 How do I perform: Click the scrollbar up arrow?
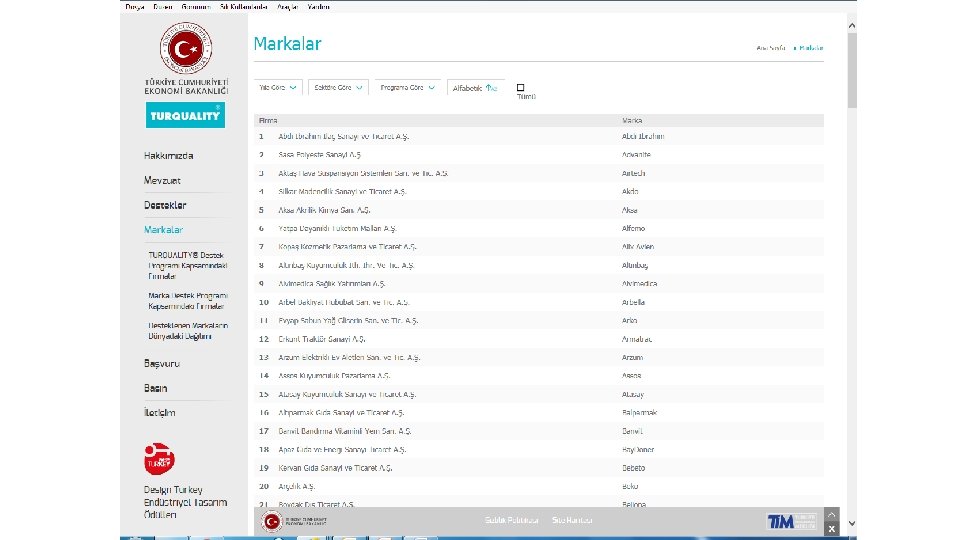point(852,26)
